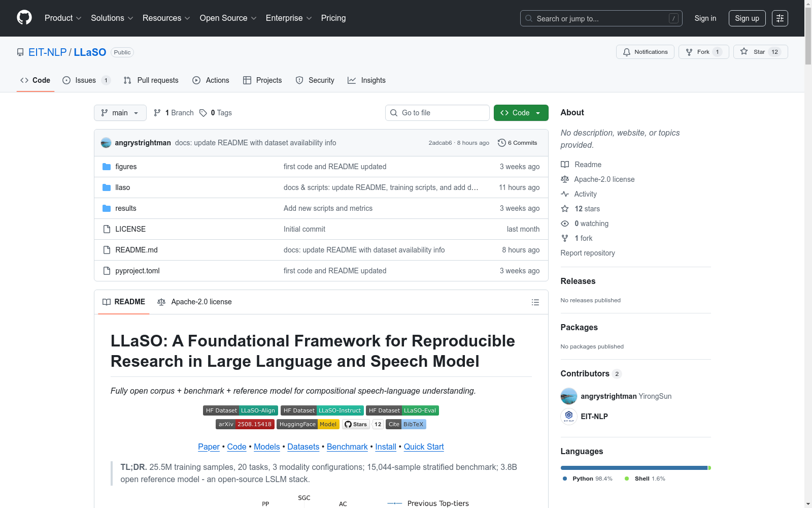Click the book icon beside Readme
This screenshot has width=812, height=508.
point(565,165)
